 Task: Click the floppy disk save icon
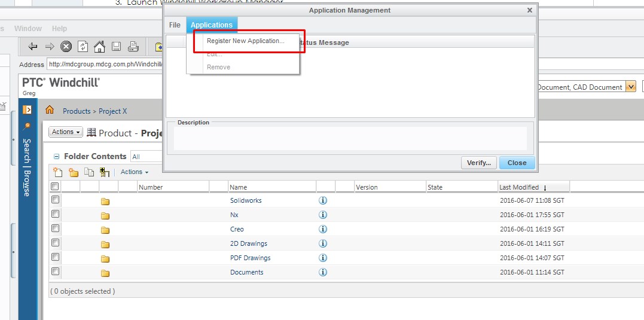click(116, 47)
